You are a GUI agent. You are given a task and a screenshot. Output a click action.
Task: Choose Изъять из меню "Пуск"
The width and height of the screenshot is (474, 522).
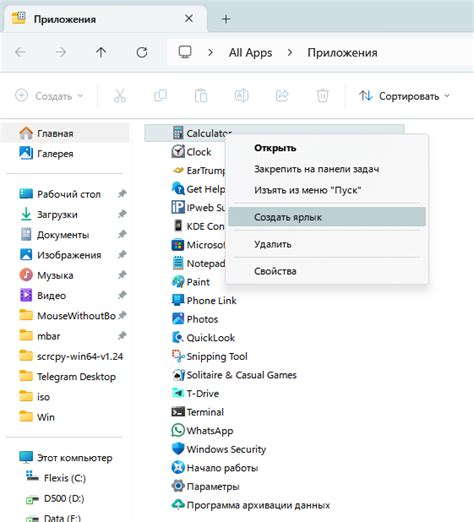327,190
